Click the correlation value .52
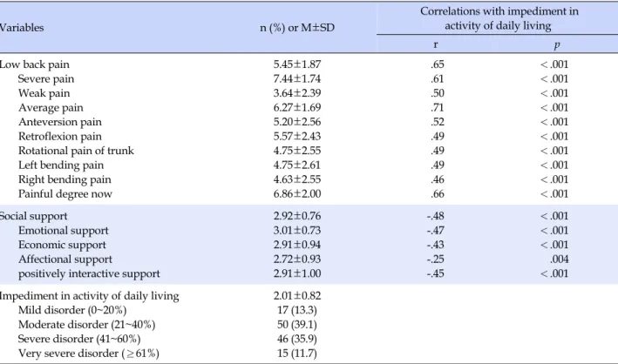Image resolution: width=618 pixels, height=364 pixels. pyautogui.click(x=438, y=122)
